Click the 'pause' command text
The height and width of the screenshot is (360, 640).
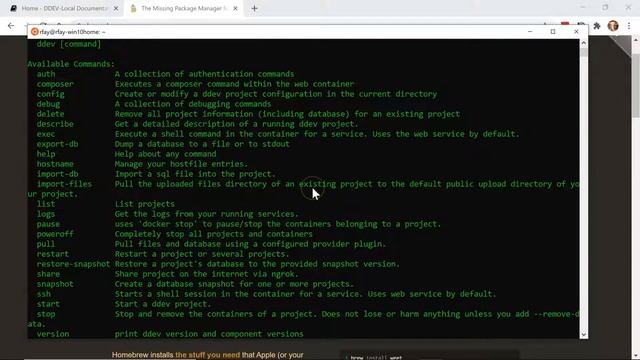pos(48,224)
